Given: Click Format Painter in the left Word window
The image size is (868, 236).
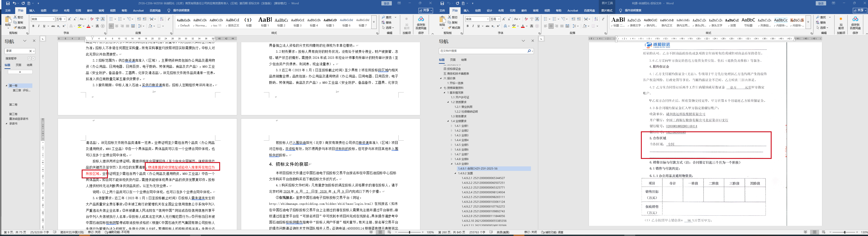Looking at the screenshot, I should coord(19,28).
